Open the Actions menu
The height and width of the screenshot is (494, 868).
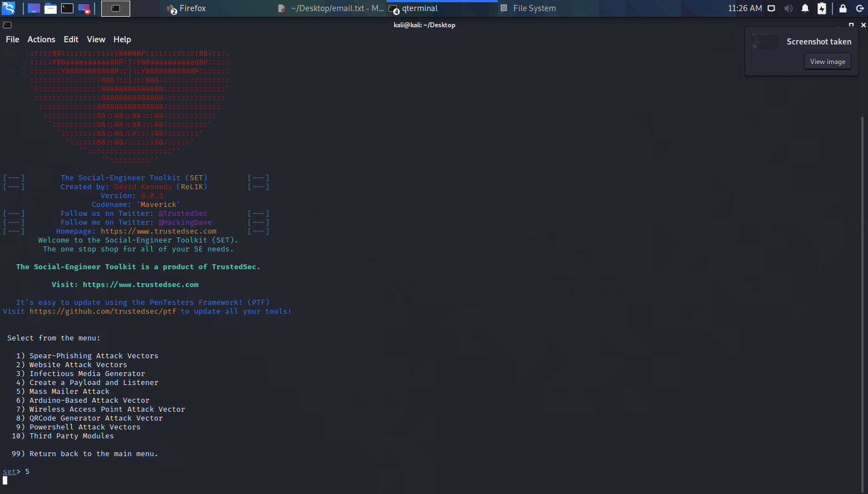41,39
